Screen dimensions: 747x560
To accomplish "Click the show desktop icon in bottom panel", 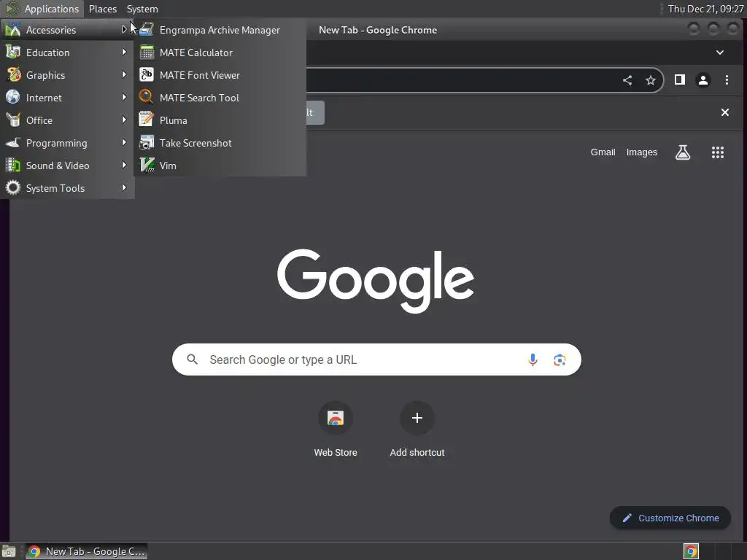I will click(x=9, y=551).
